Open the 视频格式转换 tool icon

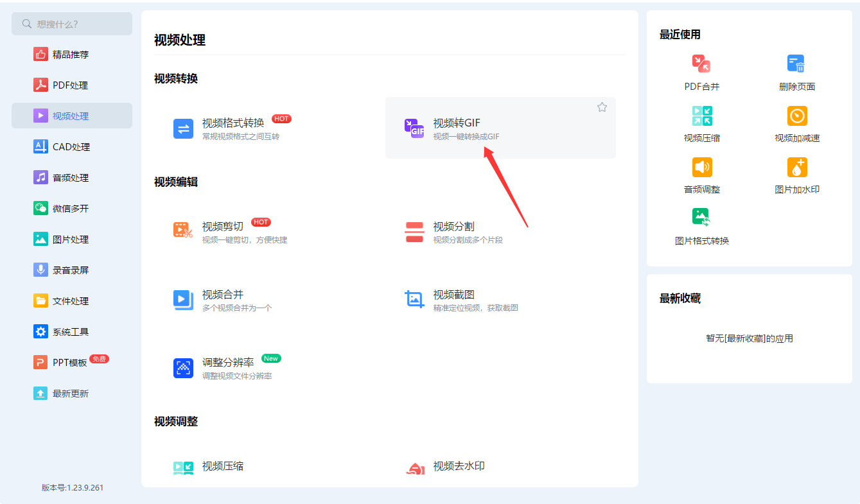click(x=184, y=128)
